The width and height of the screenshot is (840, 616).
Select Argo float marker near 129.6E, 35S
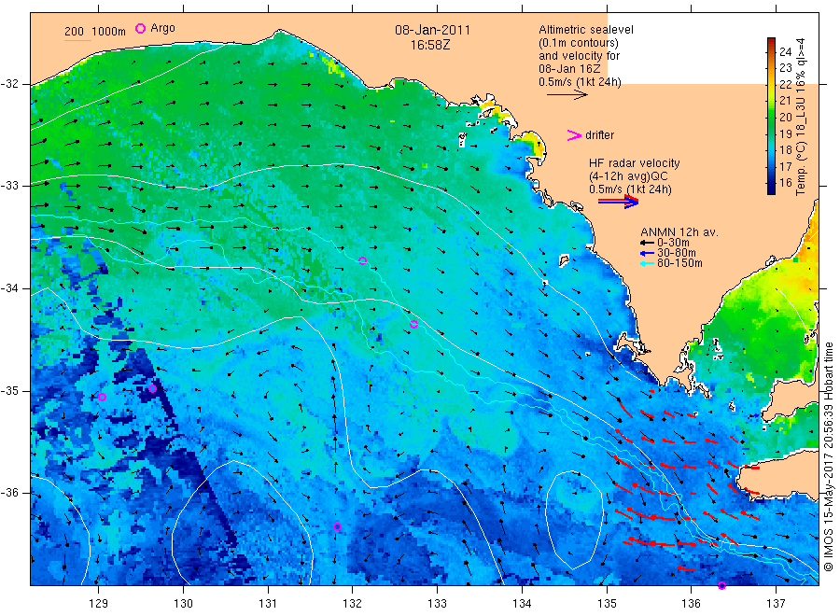153,388
